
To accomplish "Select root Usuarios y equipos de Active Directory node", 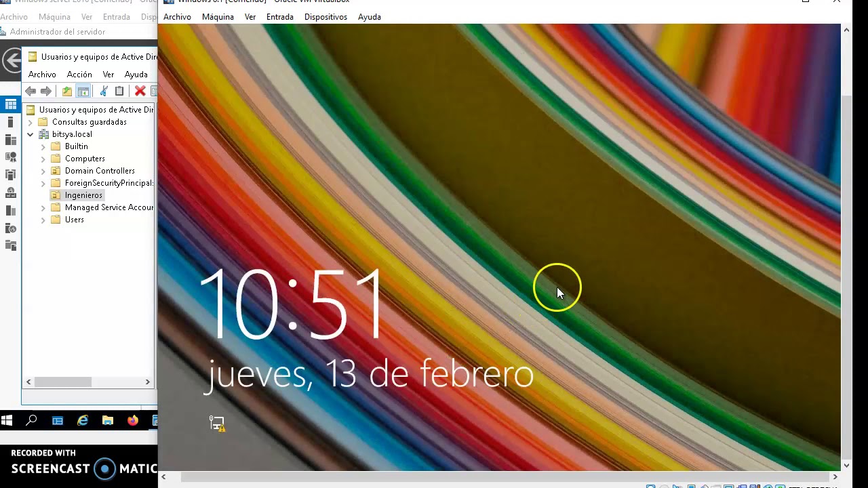I will [x=96, y=110].
